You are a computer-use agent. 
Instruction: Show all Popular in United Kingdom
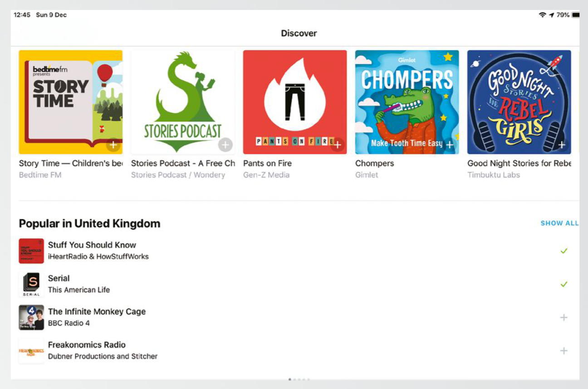(x=559, y=223)
